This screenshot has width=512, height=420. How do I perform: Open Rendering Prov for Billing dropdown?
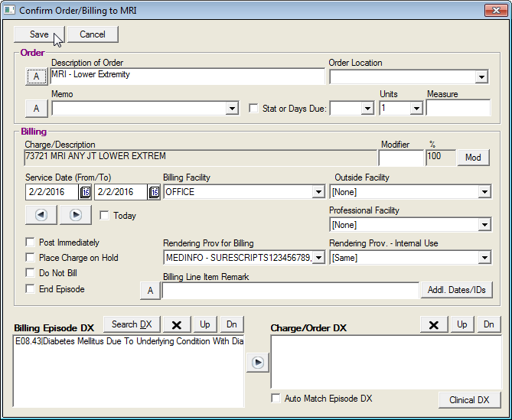[318, 258]
